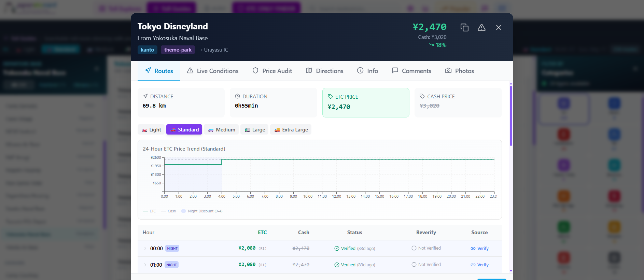Click the Hour column header
The image size is (644, 280).
[149, 233]
